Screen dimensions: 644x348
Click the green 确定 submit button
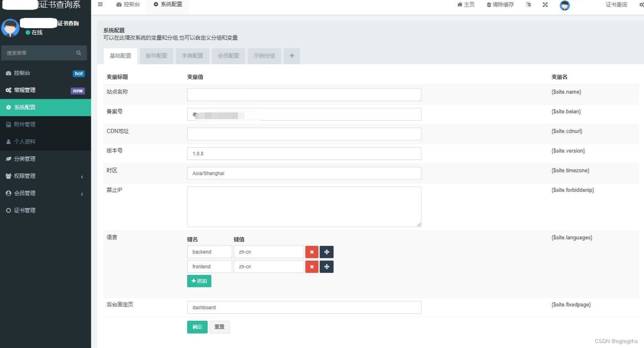197,327
